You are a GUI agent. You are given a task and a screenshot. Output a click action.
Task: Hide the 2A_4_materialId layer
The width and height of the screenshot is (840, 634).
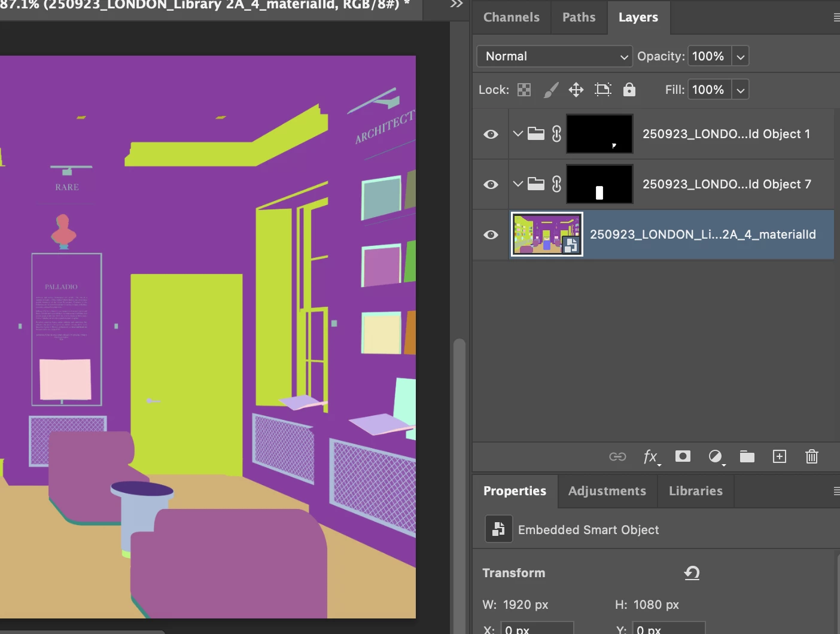point(491,234)
